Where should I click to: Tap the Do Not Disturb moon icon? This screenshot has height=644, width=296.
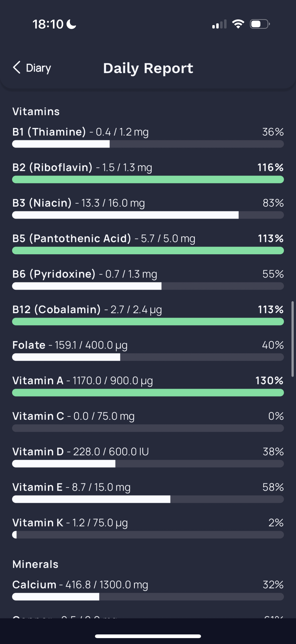[71, 24]
